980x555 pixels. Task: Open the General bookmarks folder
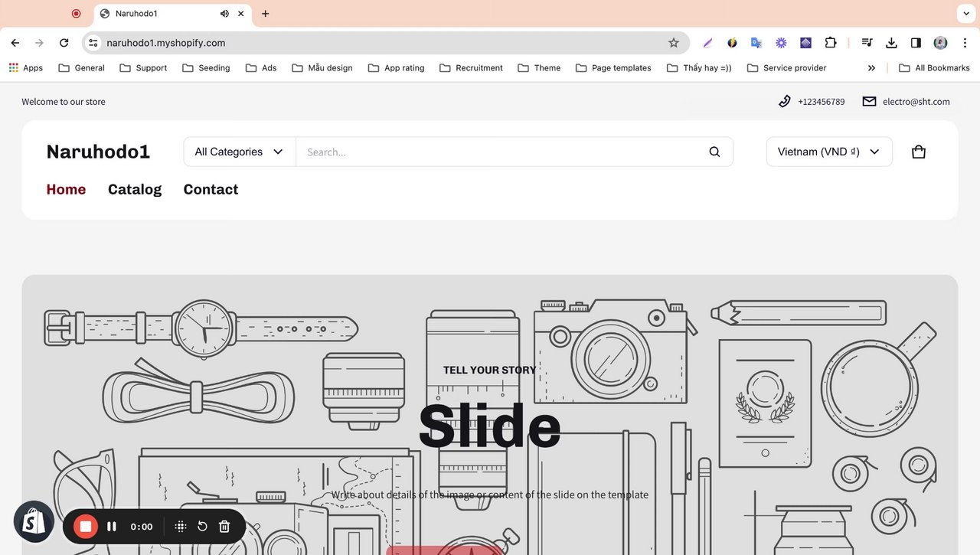tap(81, 67)
